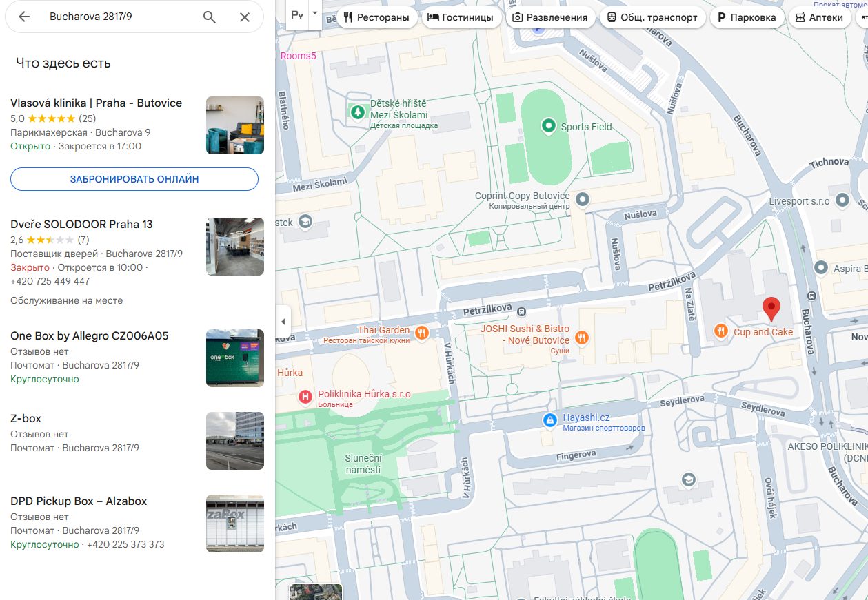Click the red location pin on map
868x600 pixels.
tap(771, 309)
